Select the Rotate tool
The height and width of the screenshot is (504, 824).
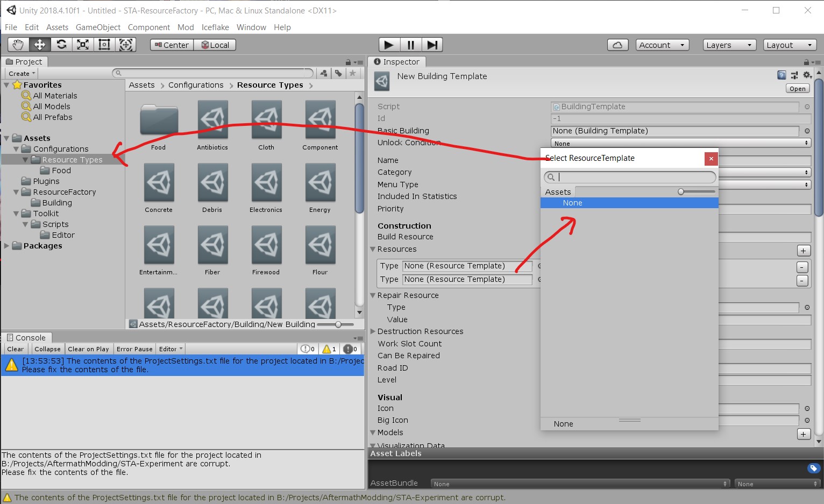pos(61,45)
